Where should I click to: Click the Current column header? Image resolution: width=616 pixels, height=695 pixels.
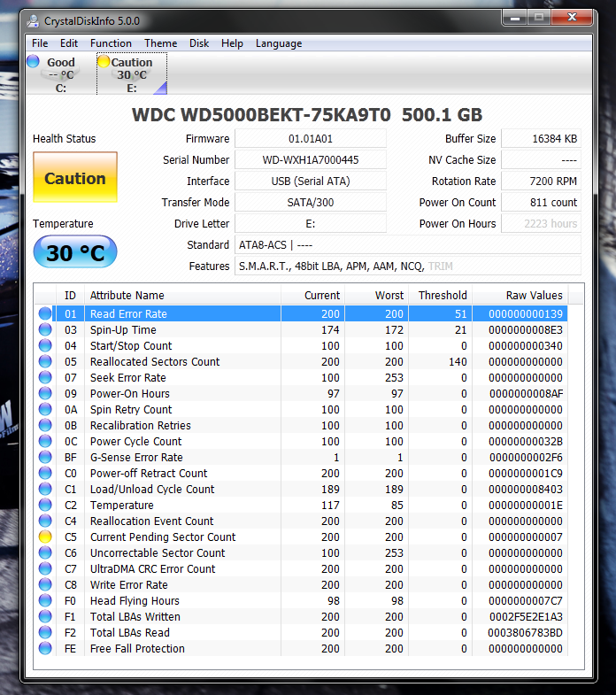coord(313,295)
